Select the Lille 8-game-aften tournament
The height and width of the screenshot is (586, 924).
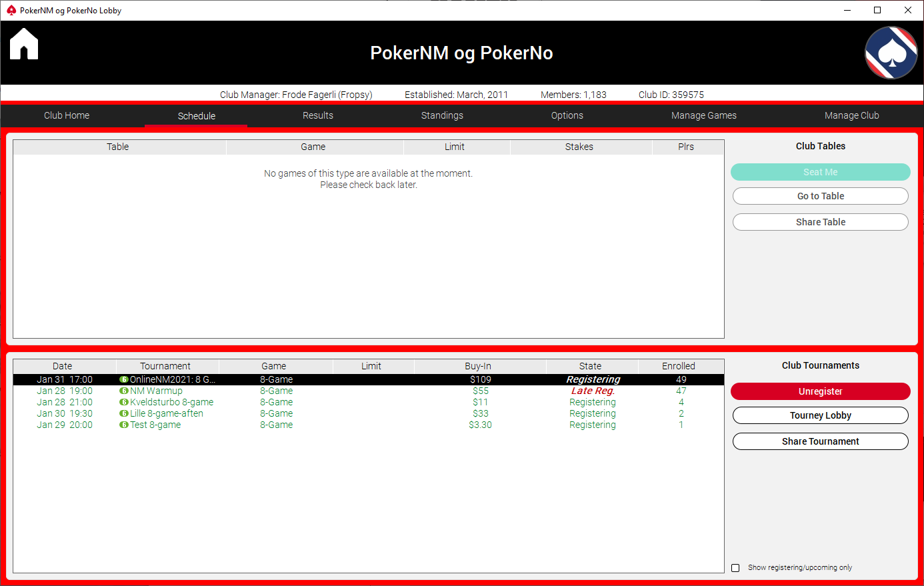tap(369, 413)
